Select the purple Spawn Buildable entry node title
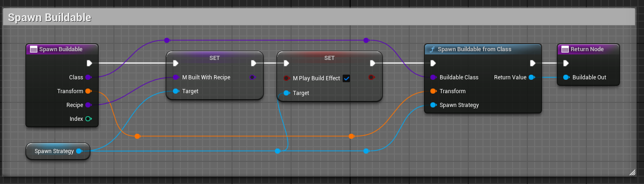644x184 pixels. tap(61, 49)
